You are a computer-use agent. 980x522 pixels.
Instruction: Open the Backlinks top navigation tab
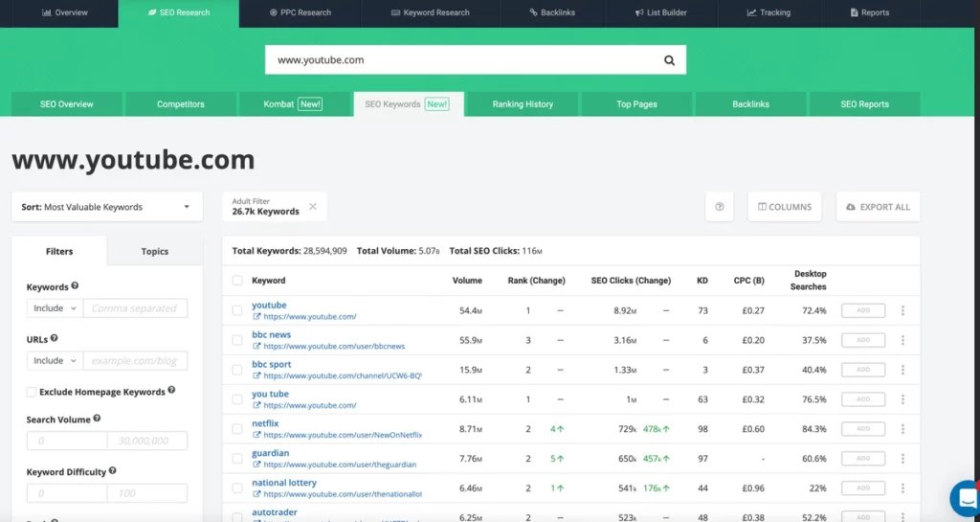coord(552,12)
